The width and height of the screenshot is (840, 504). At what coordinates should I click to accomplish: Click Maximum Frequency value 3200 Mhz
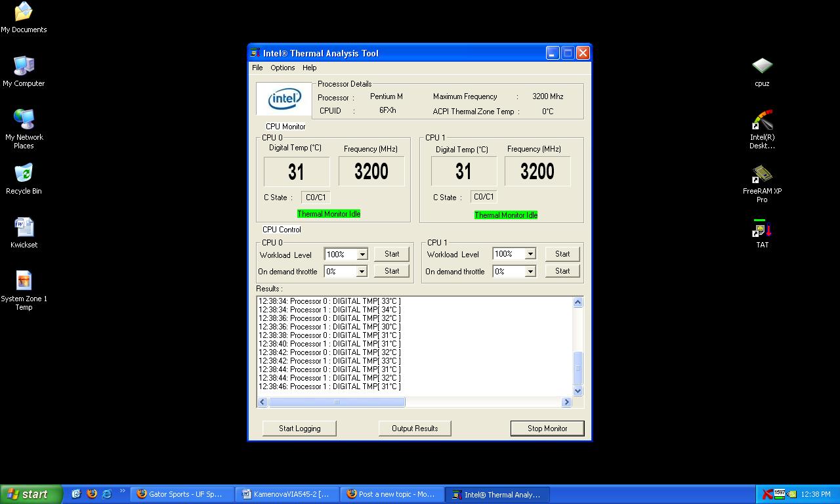tap(548, 96)
